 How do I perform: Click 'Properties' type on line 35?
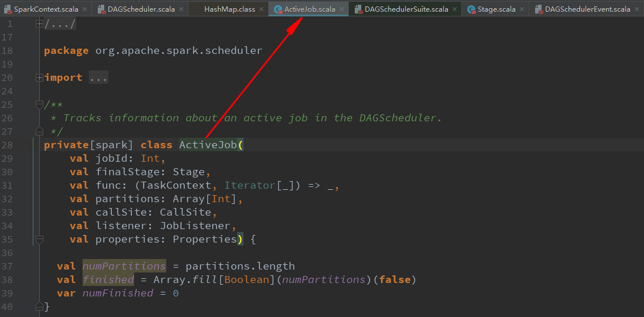(204, 239)
